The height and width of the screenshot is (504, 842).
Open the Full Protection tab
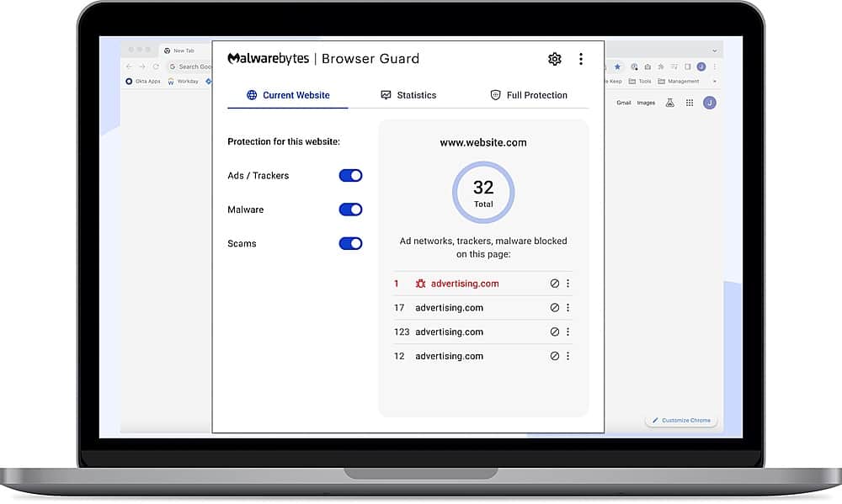[529, 95]
